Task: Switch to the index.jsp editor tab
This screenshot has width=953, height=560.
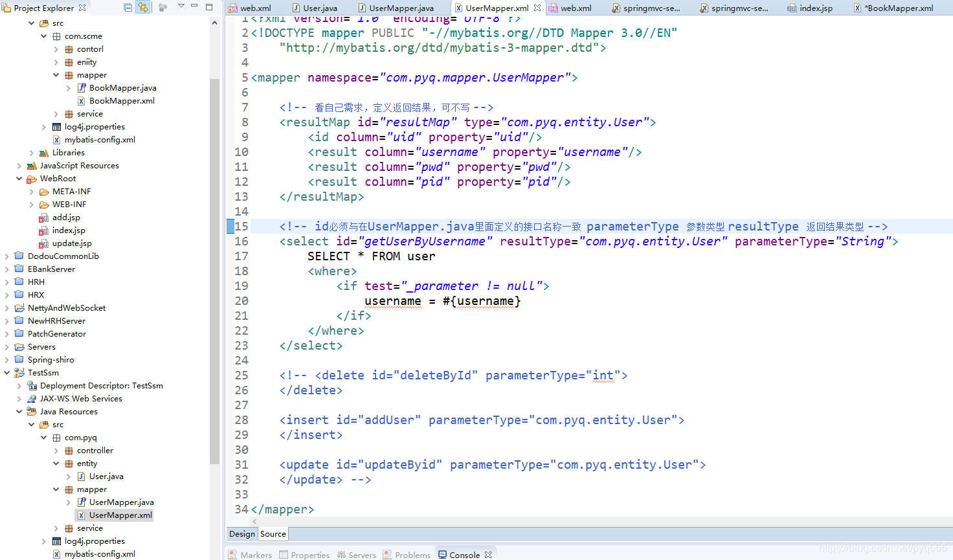Action: click(x=810, y=8)
